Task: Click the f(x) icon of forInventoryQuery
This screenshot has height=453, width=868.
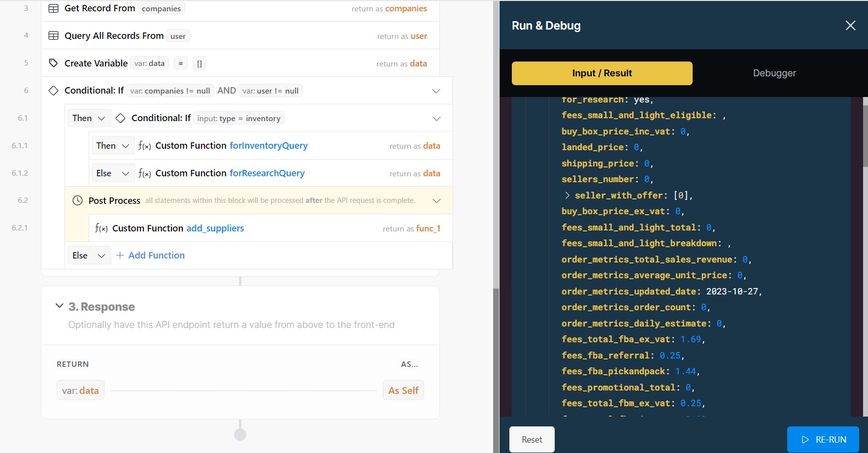Action: click(x=144, y=146)
